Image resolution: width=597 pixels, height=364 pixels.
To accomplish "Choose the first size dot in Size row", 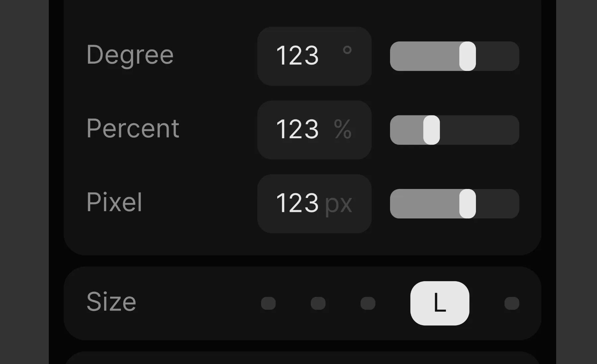I will coord(268,303).
